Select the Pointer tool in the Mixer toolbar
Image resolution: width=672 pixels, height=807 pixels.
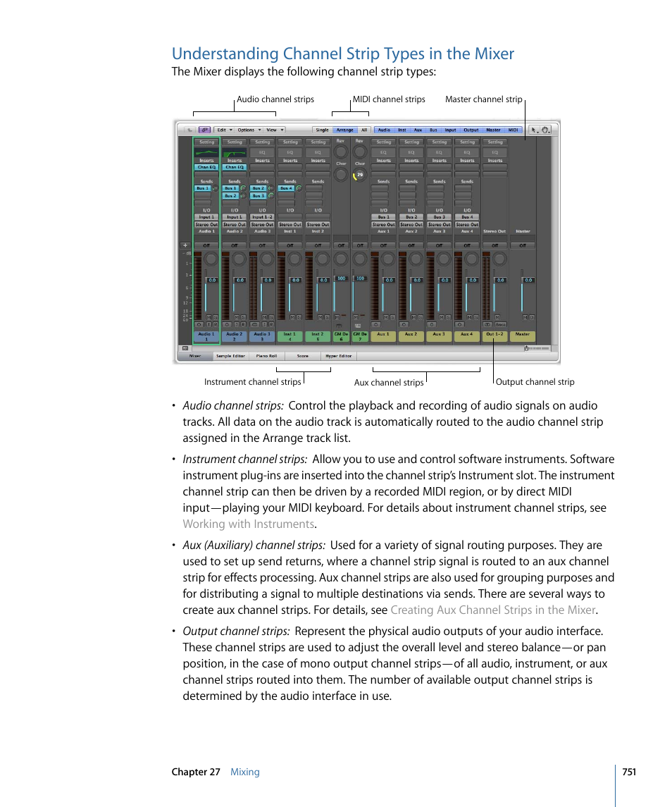533,130
